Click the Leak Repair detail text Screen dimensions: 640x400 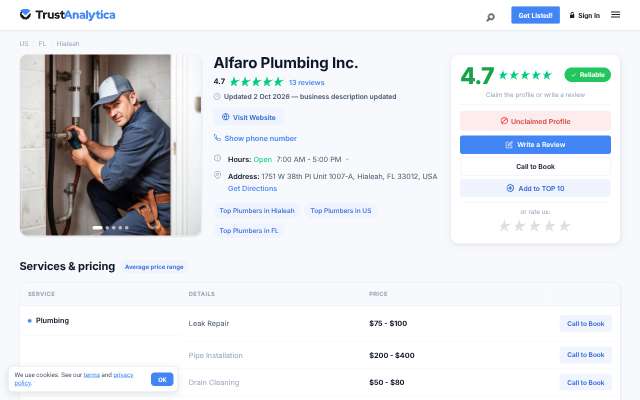pyautogui.click(x=209, y=323)
